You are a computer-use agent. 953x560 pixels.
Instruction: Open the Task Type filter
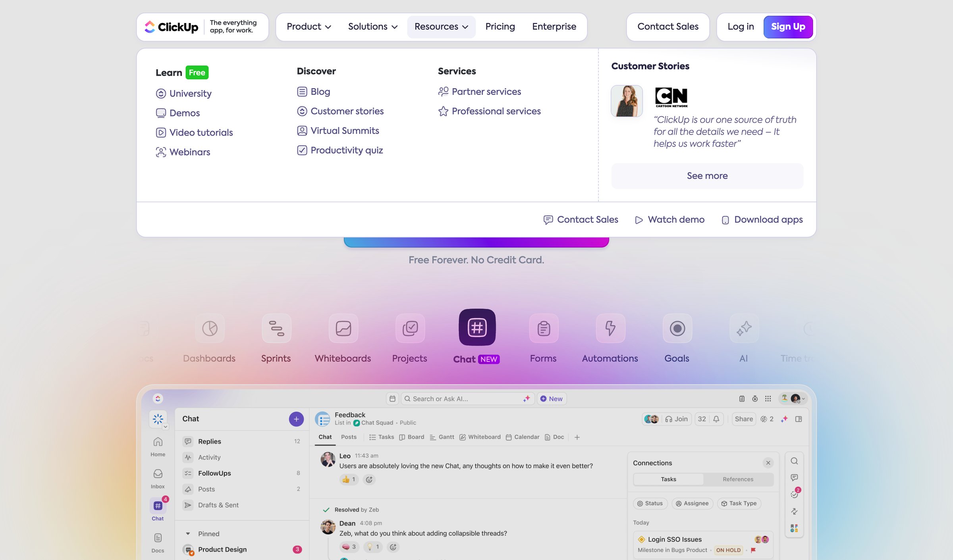pos(739,503)
